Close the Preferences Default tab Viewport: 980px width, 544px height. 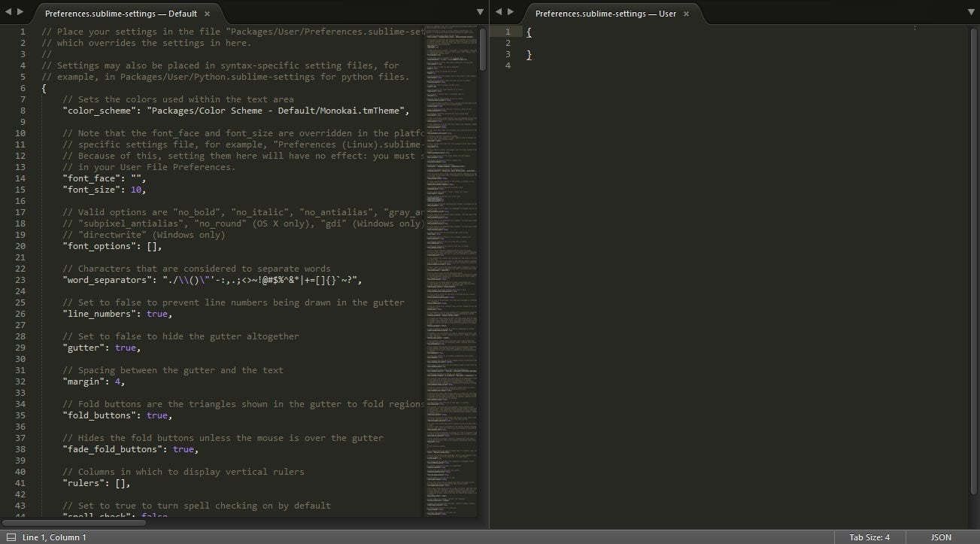coord(208,14)
